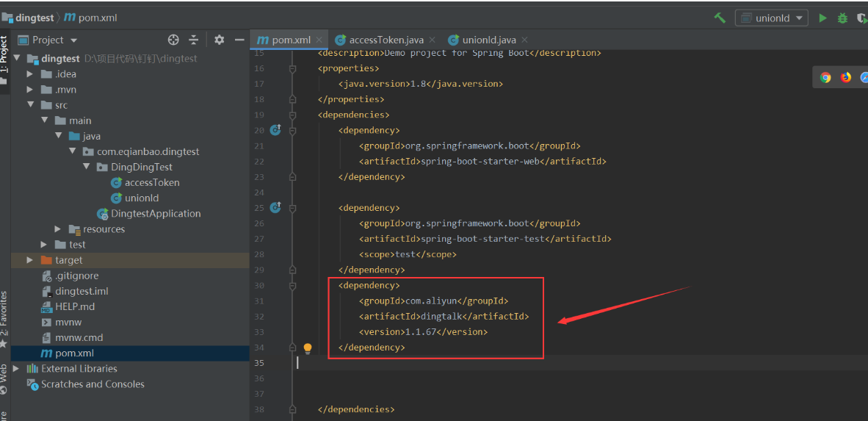Screen dimensions: 868x421
Task: Open the unionId run configuration dropdown
Action: point(771,18)
